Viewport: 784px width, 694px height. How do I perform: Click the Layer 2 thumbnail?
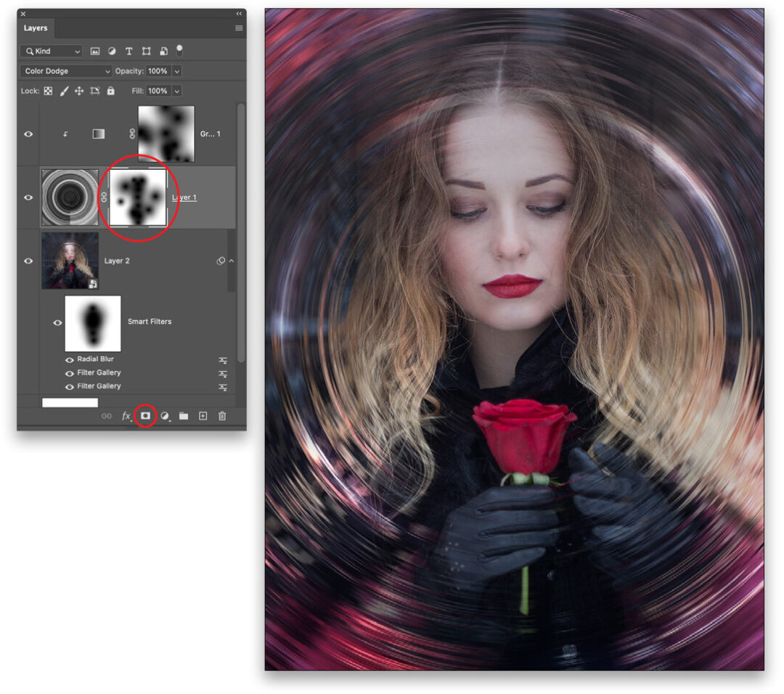(70, 261)
